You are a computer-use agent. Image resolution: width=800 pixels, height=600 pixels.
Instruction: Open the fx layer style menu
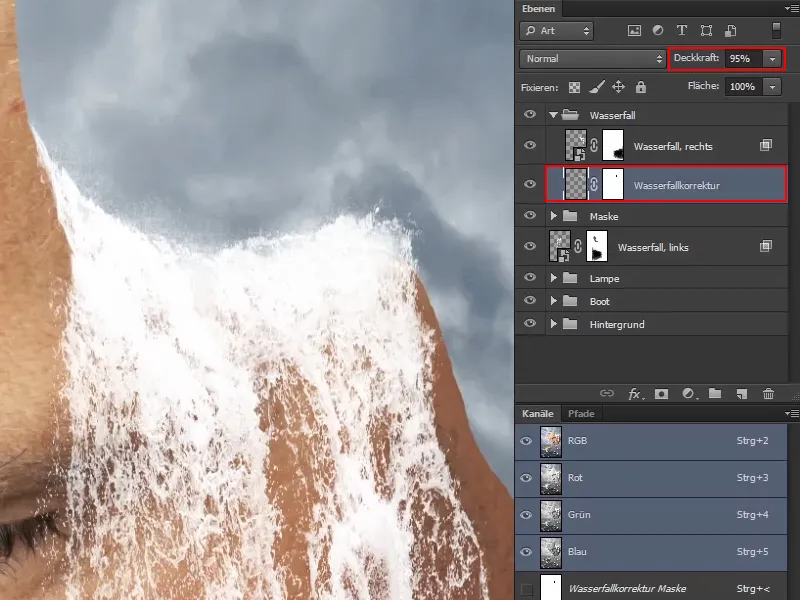635,393
